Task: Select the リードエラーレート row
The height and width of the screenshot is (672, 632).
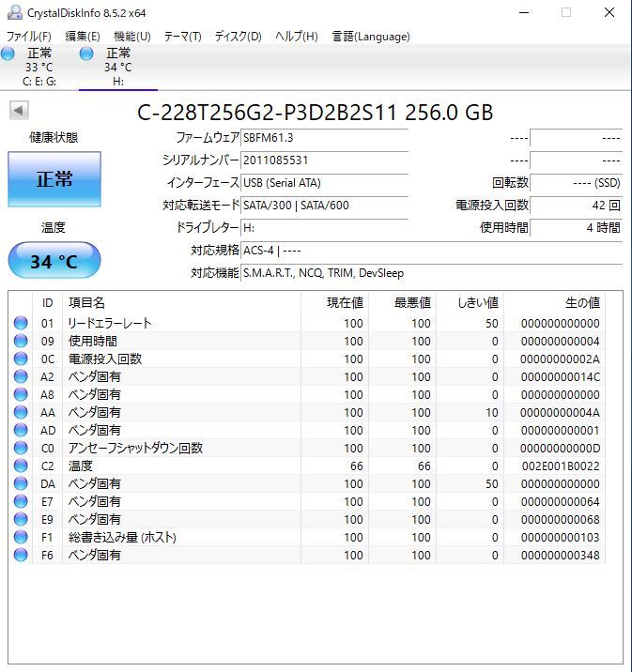Action: point(307,323)
